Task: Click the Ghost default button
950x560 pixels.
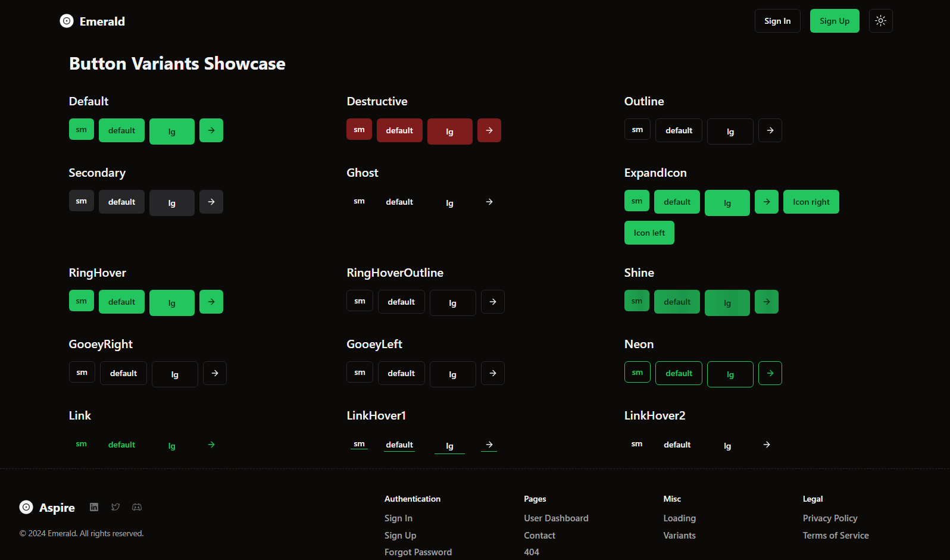Action: click(399, 202)
